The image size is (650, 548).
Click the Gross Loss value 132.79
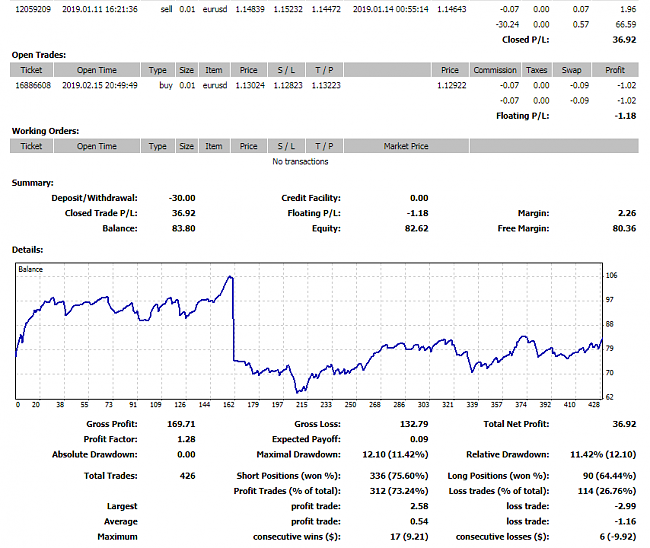tap(414, 424)
